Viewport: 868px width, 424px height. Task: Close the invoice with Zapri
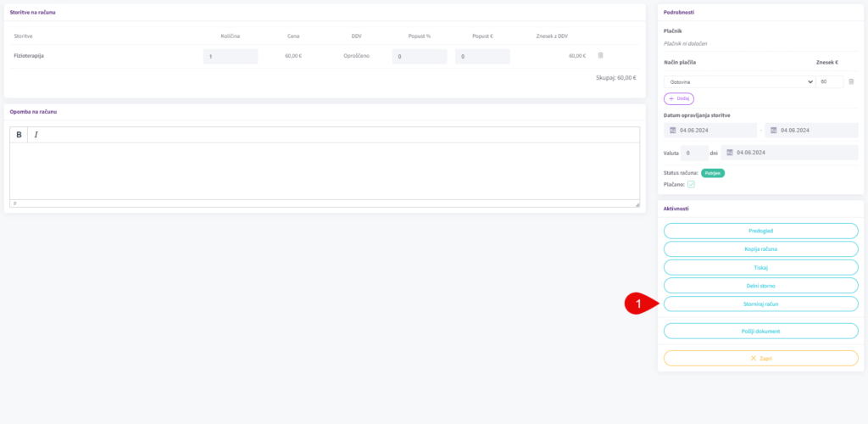(760, 358)
